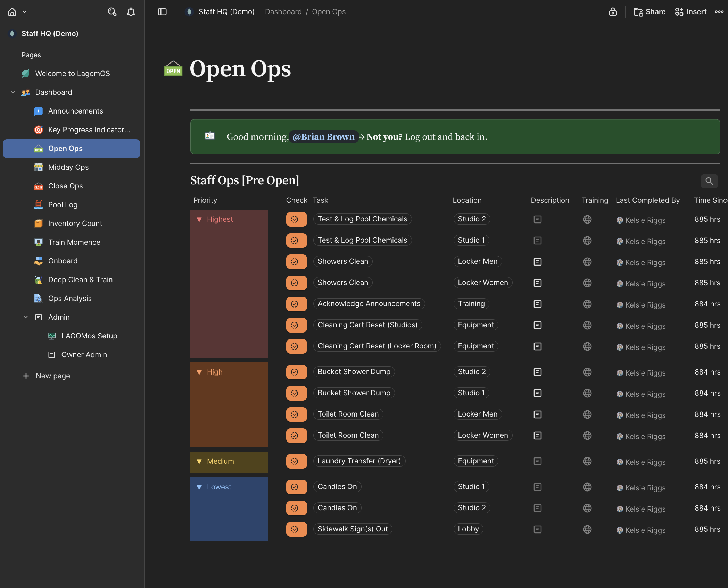
Task: Open the Announcements page
Action: [76, 111]
